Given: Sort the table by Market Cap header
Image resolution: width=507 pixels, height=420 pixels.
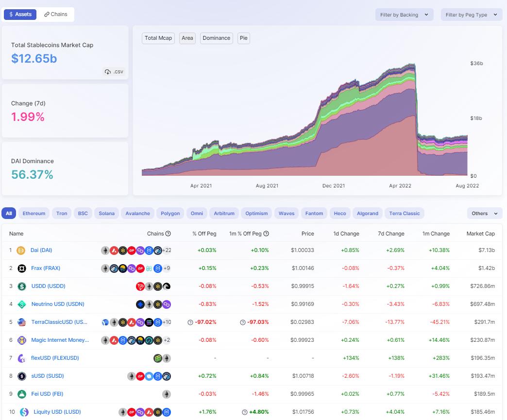Looking at the screenshot, I should [x=480, y=234].
